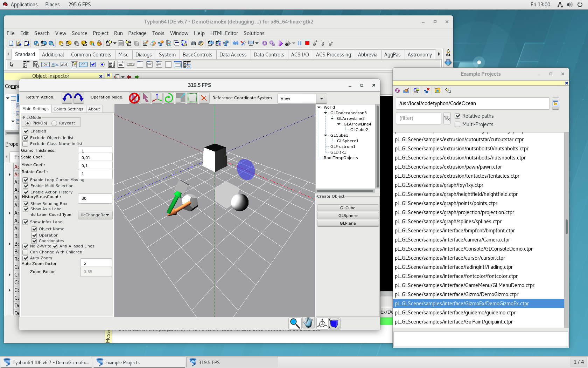Select the Move axes operation mode
Image resolution: width=588 pixels, height=368 pixels.
pyautogui.click(x=157, y=98)
